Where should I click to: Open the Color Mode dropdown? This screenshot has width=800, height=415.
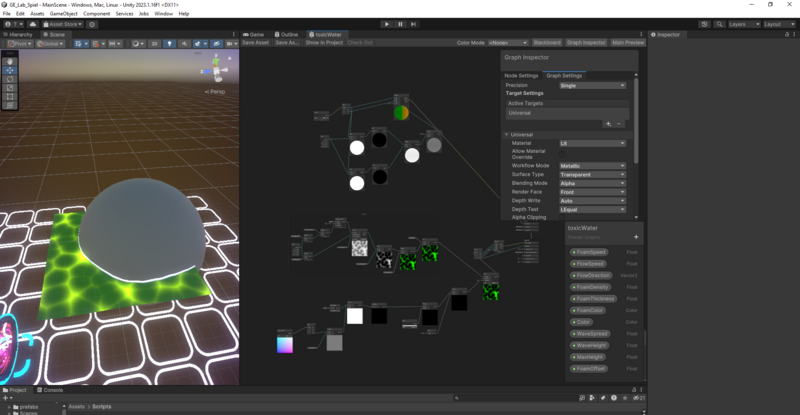point(507,43)
